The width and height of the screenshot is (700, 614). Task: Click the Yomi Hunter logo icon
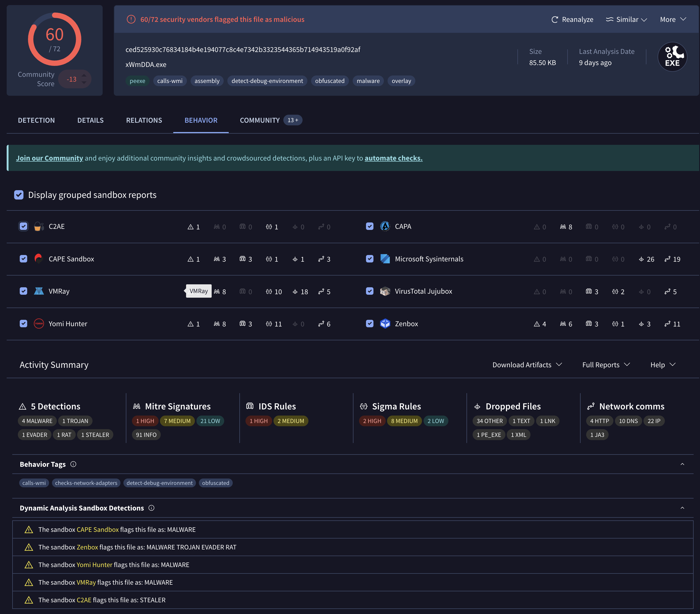coord(39,324)
